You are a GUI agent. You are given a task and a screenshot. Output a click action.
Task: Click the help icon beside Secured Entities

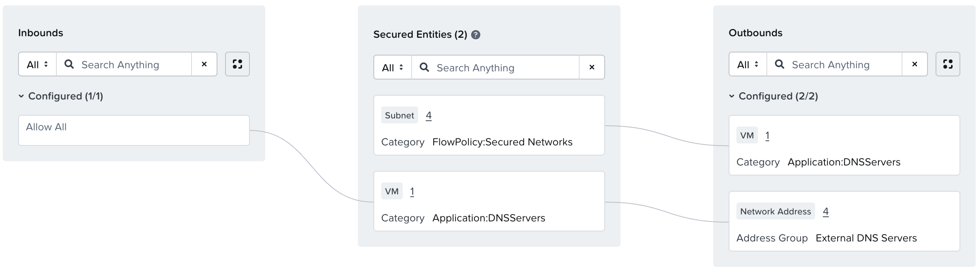(476, 35)
